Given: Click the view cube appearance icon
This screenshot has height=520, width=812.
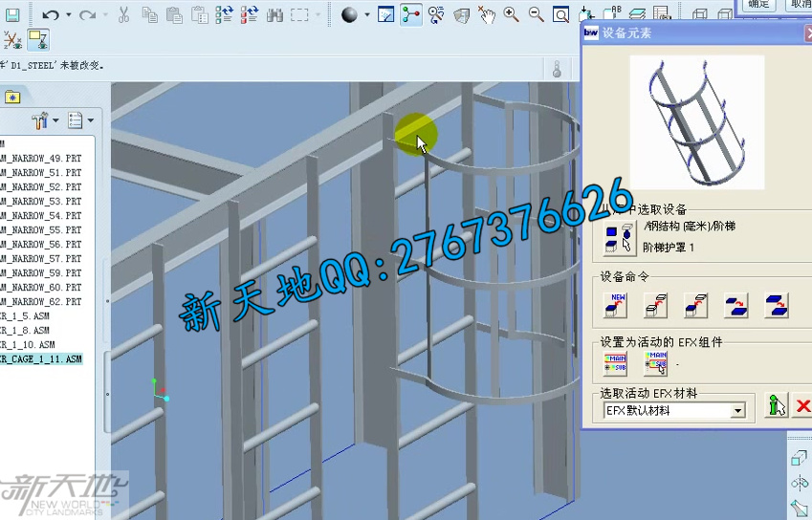Looking at the screenshot, I should 461,15.
